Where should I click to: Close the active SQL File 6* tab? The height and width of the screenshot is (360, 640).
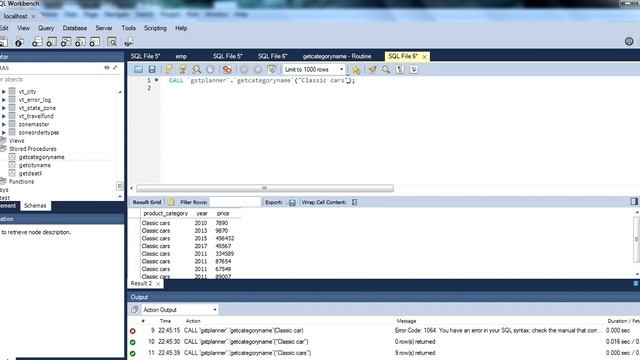tap(424, 57)
